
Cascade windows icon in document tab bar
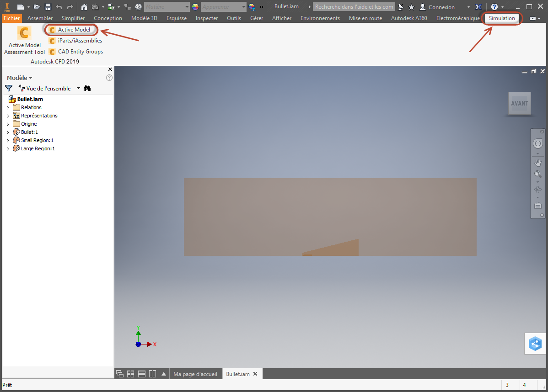tap(119, 374)
